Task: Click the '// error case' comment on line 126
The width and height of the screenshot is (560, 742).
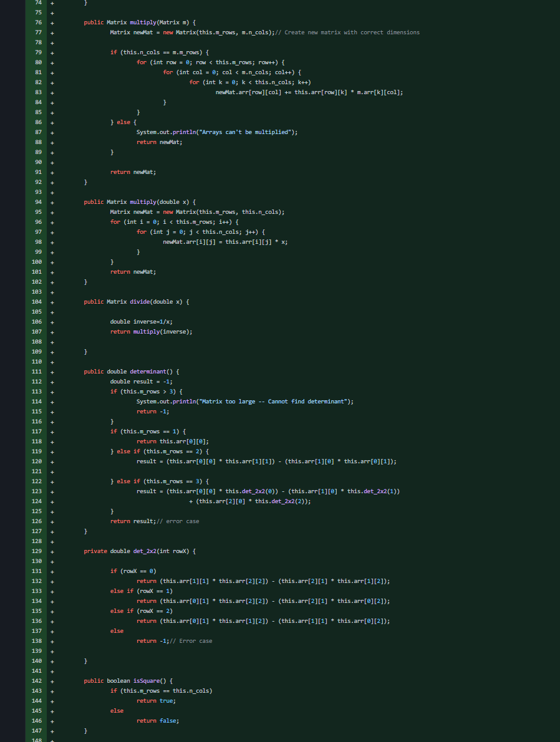Action: pyautogui.click(x=178, y=521)
